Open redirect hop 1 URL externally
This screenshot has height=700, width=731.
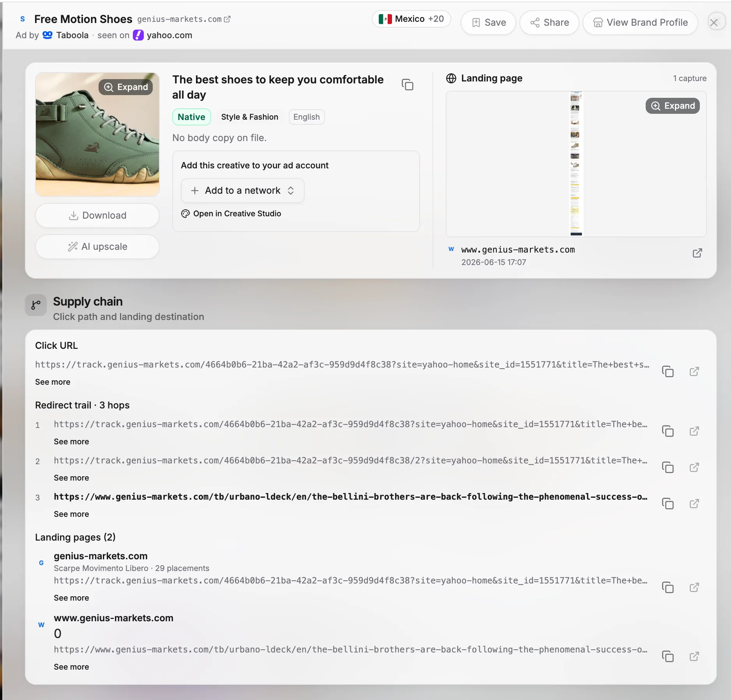tap(694, 431)
